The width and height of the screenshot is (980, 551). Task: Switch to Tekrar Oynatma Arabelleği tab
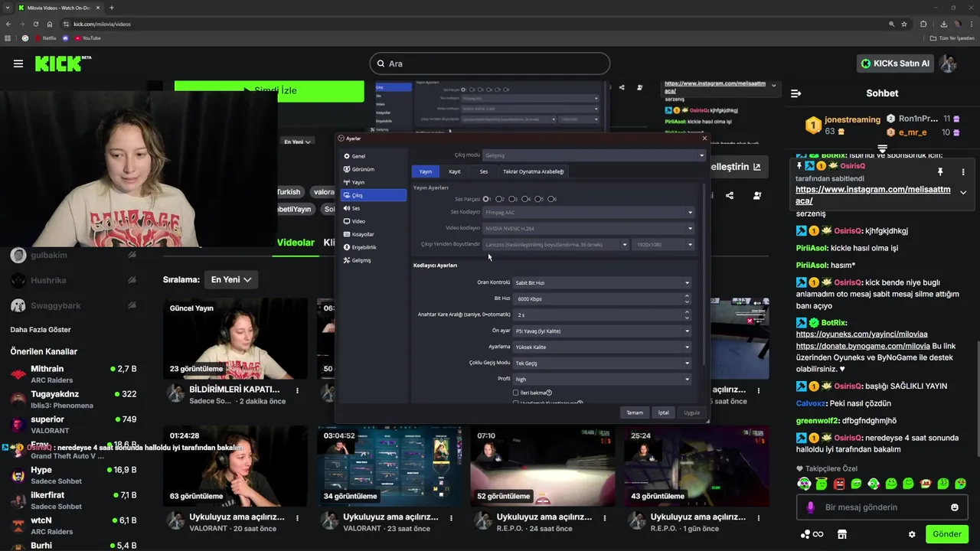point(533,171)
